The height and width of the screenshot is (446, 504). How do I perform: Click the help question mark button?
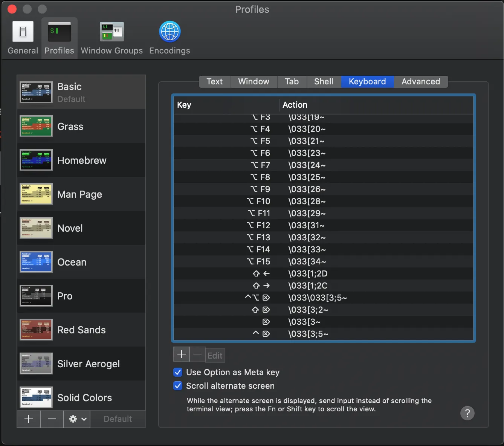click(x=467, y=413)
